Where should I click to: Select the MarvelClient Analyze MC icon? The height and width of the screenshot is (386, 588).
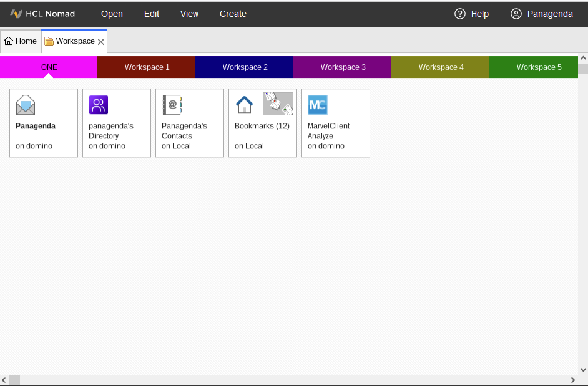point(318,105)
